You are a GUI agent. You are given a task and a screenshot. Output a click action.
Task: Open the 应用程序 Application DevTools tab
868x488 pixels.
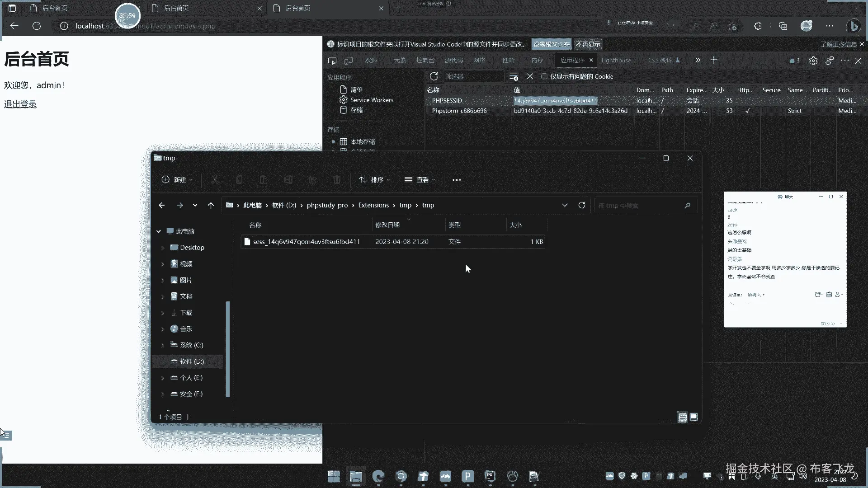pos(572,60)
